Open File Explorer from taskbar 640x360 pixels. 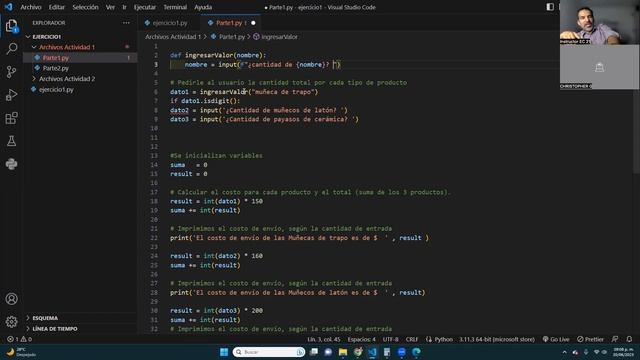[x=343, y=352]
